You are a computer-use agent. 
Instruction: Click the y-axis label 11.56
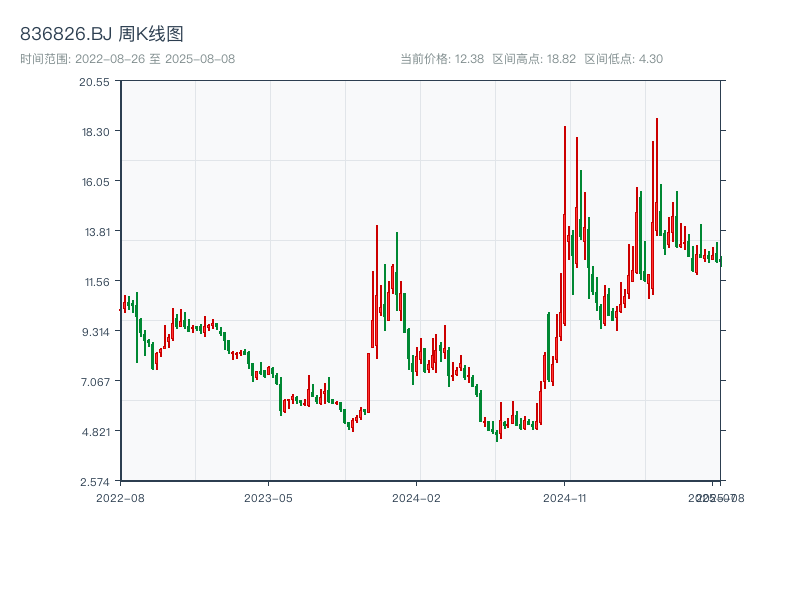tap(97, 282)
